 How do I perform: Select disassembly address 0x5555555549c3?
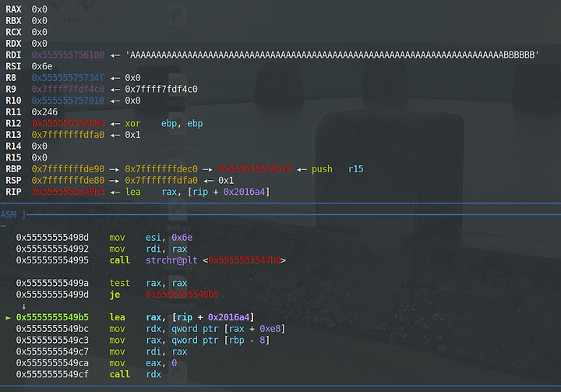pyautogui.click(x=52, y=341)
